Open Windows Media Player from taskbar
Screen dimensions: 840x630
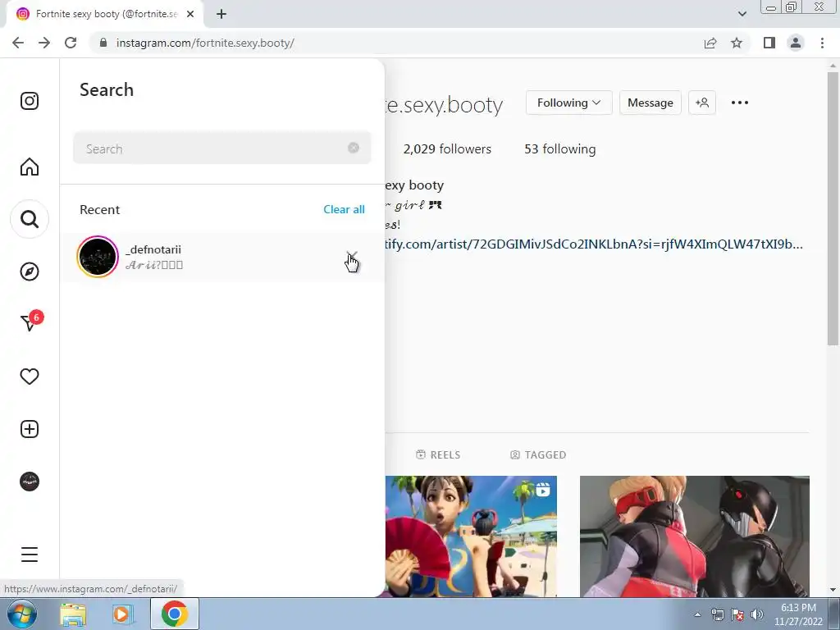[x=121, y=614]
